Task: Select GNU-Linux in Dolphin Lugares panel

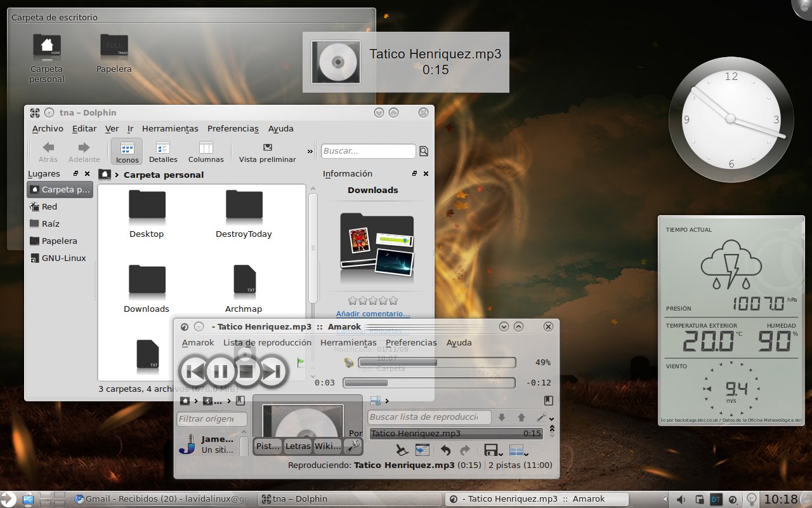Action: 60,258
